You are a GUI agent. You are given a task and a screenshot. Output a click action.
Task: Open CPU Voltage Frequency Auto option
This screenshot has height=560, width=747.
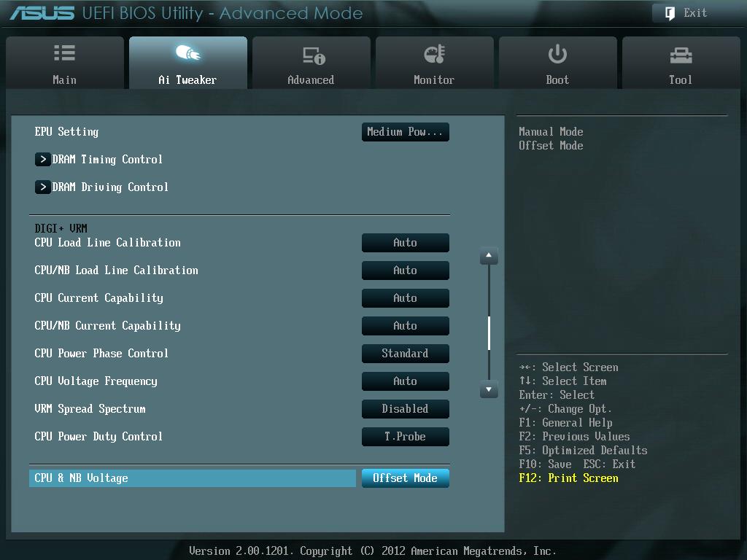(x=406, y=381)
